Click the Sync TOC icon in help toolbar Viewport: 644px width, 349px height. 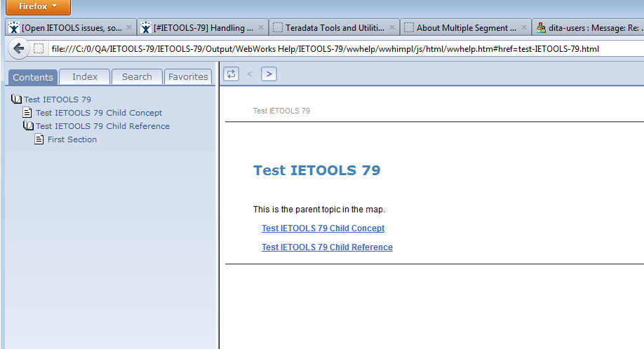pyautogui.click(x=232, y=74)
